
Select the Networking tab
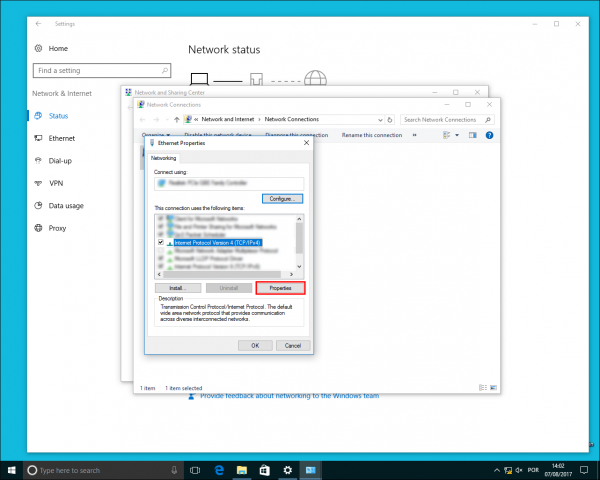[163, 158]
